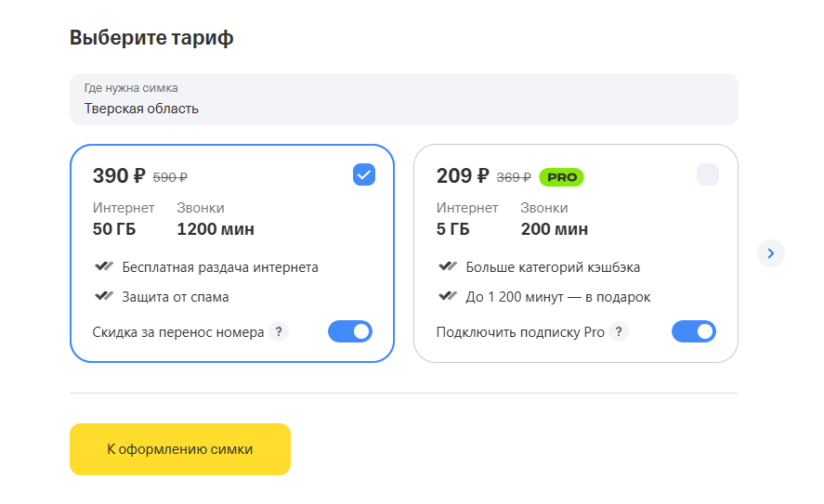Viewport: 824px width, 504px height.
Task: Click the К оформлению симки button
Action: pos(179,449)
